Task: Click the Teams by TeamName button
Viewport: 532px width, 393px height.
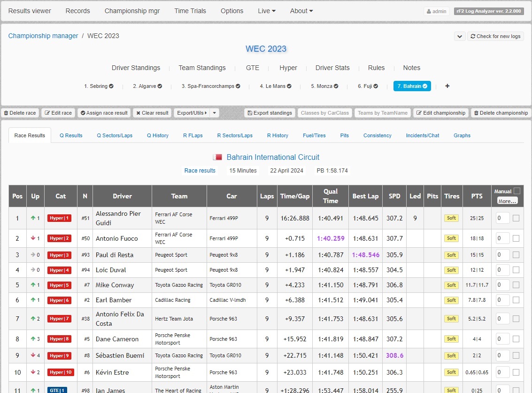Action: click(x=382, y=113)
